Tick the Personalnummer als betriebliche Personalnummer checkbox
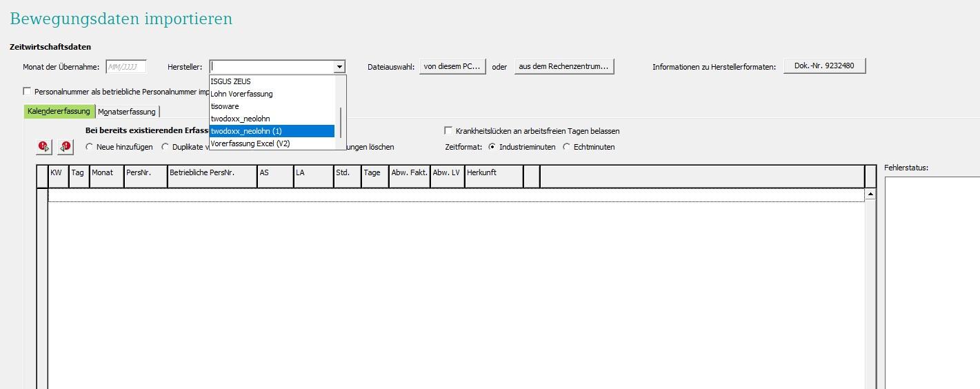The width and height of the screenshot is (980, 389). tap(27, 91)
